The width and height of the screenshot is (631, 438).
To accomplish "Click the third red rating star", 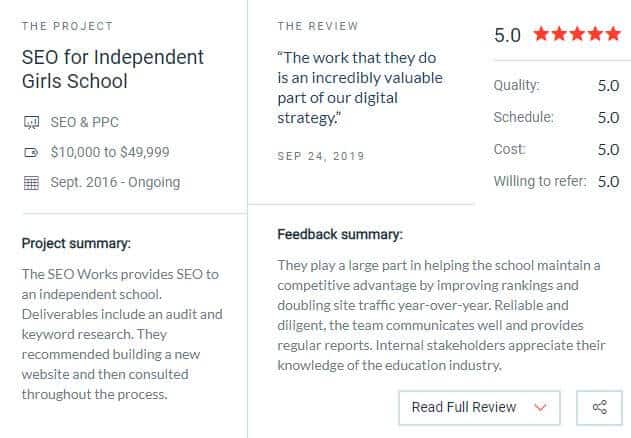I will coord(577,33).
